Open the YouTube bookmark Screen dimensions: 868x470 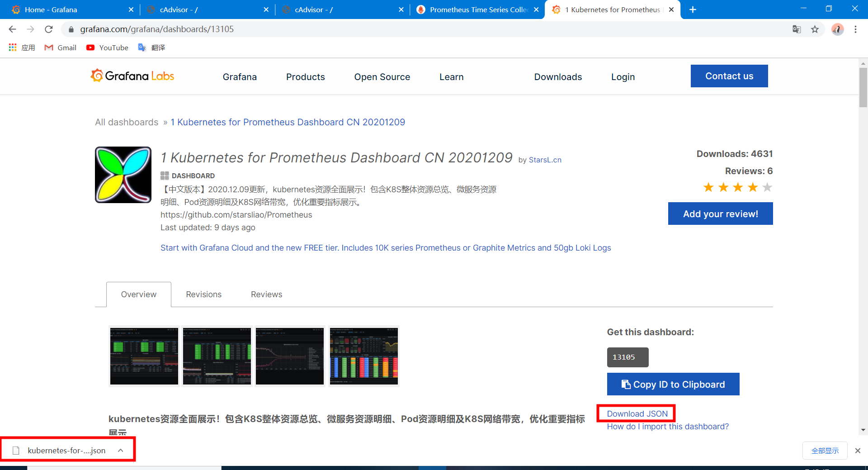[108, 47]
